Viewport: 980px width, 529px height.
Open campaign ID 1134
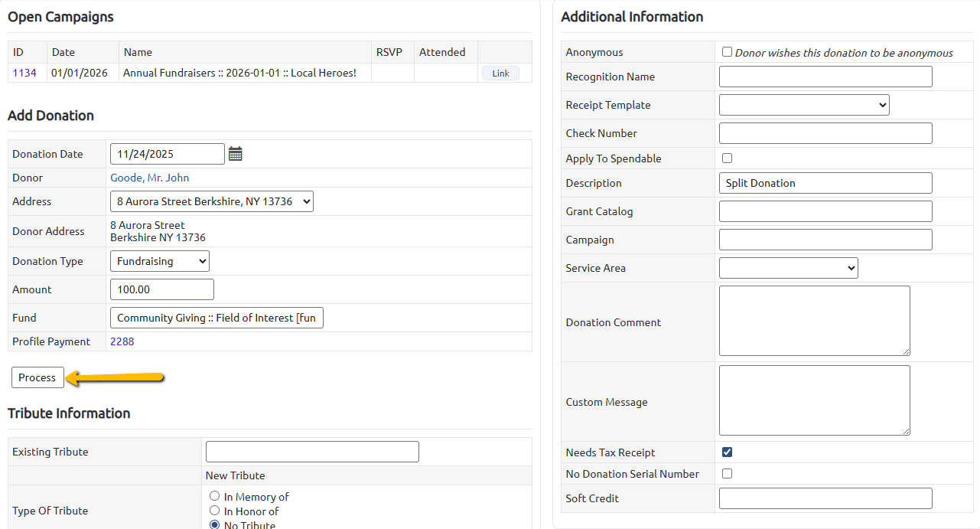pos(24,73)
